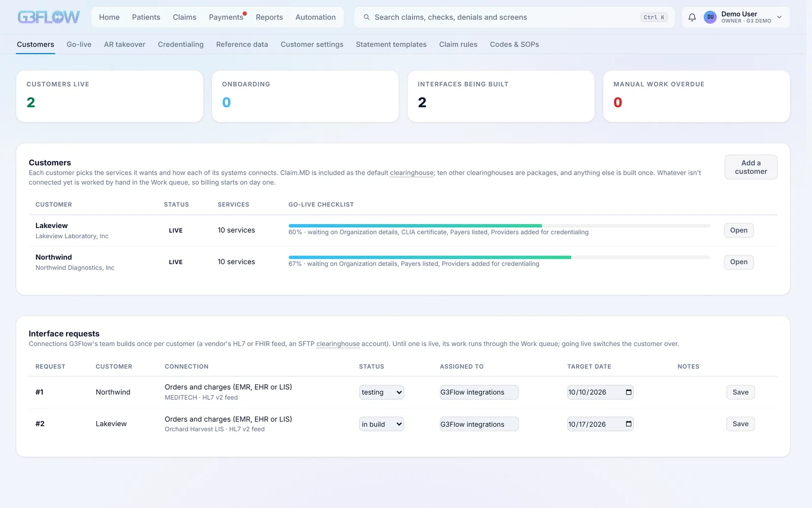Open the Reports menu
The height and width of the screenshot is (508, 812).
(x=269, y=17)
